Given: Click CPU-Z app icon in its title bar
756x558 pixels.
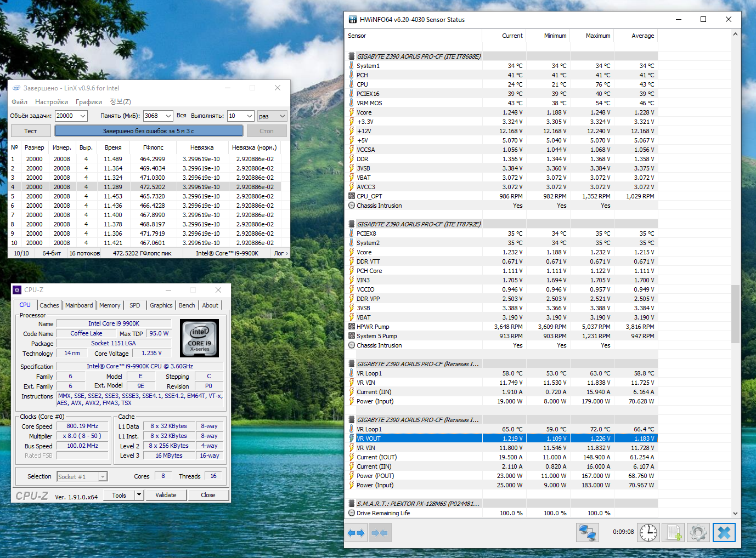Looking at the screenshot, I should [17, 290].
